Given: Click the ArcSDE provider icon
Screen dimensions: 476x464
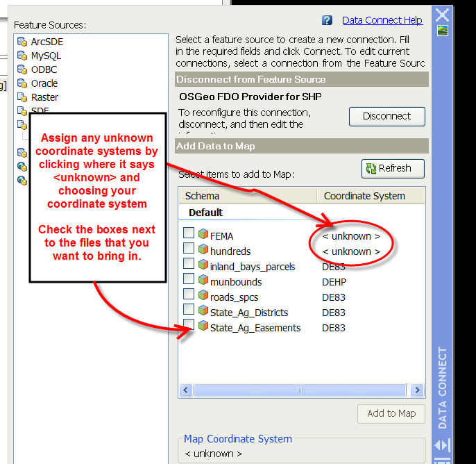Looking at the screenshot, I should point(22,42).
